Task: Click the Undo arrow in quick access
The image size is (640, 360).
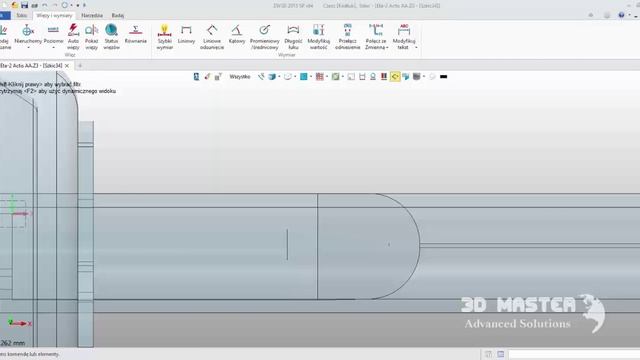Action: click(45, 5)
